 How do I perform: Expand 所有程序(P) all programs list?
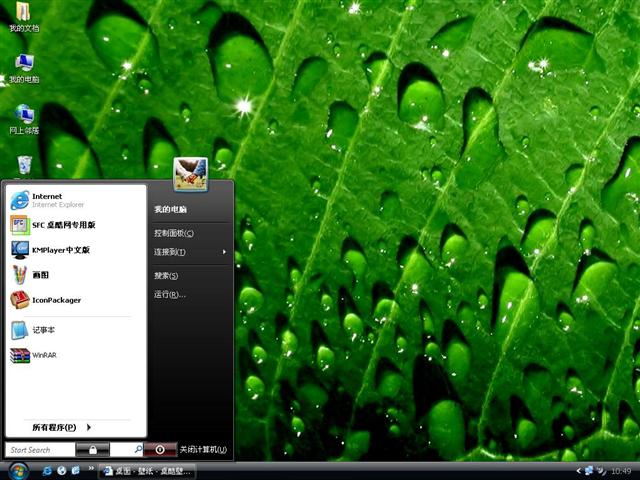click(x=61, y=427)
